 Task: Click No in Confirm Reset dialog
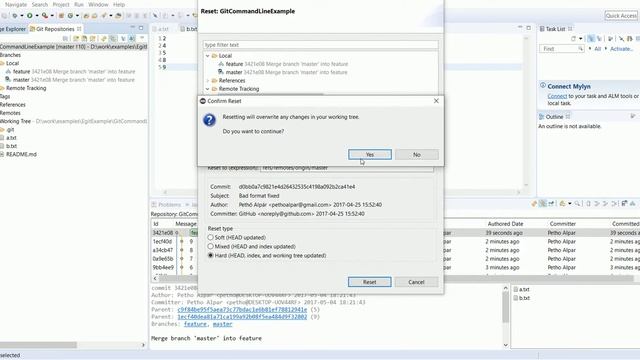coord(417,154)
